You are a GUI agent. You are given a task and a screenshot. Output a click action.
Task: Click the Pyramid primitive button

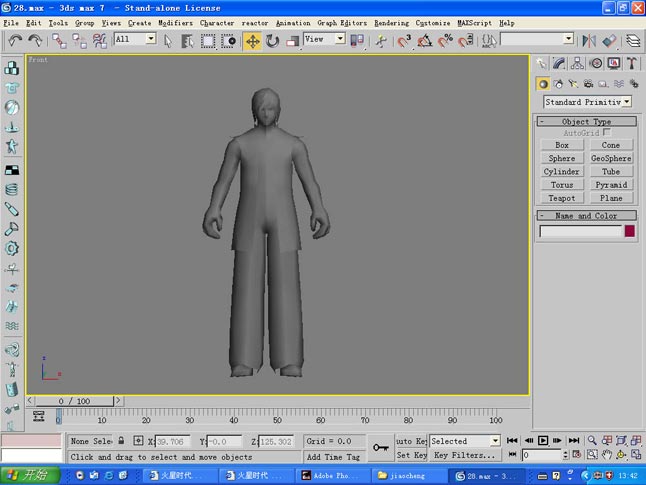(611, 185)
